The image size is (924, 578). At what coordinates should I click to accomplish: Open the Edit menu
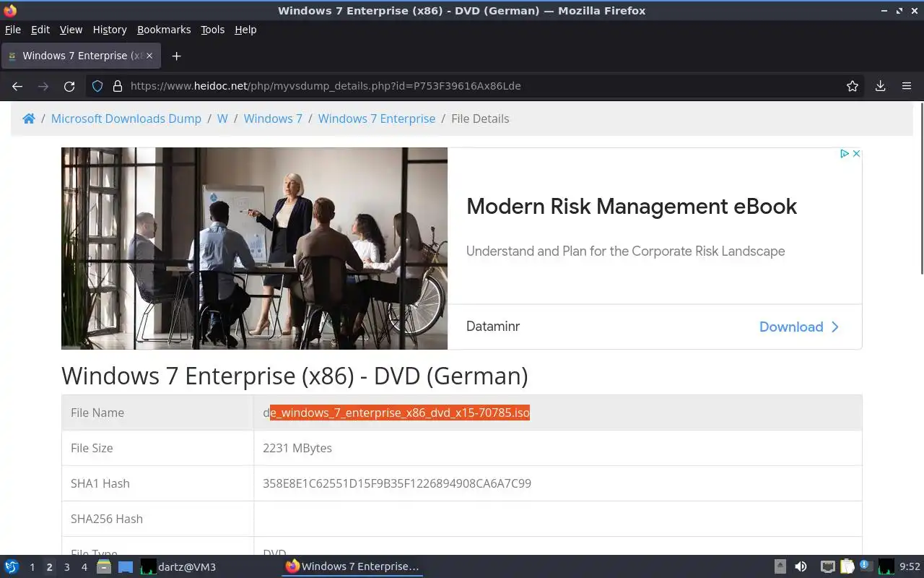pos(40,30)
